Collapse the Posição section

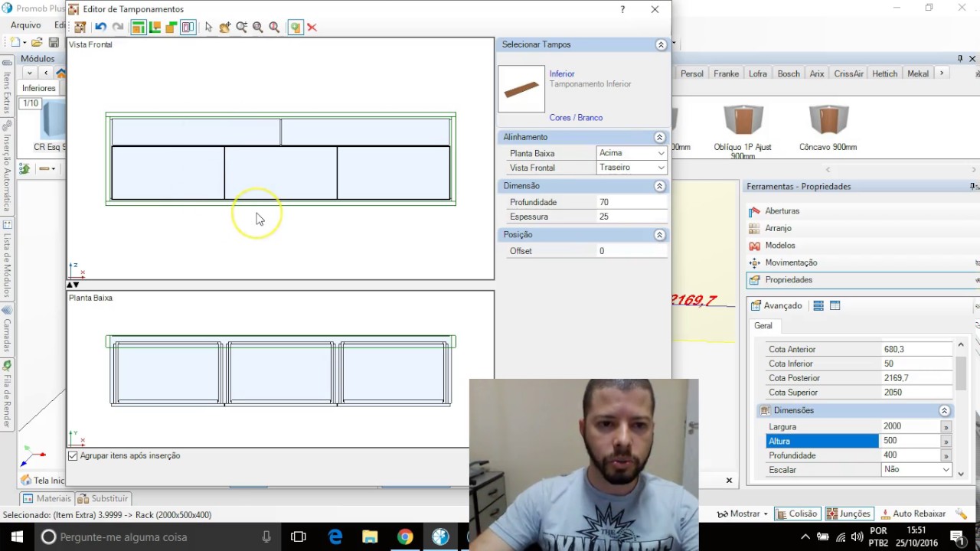point(659,235)
